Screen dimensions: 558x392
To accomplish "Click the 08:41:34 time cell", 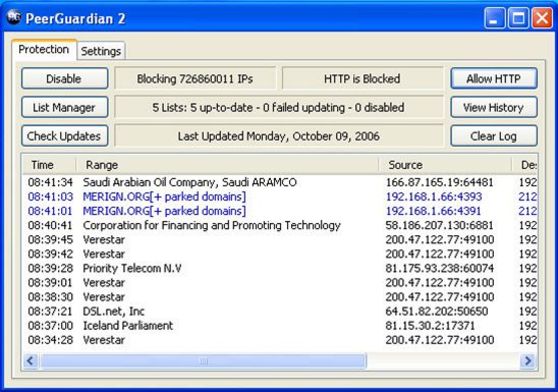I will point(50,182).
